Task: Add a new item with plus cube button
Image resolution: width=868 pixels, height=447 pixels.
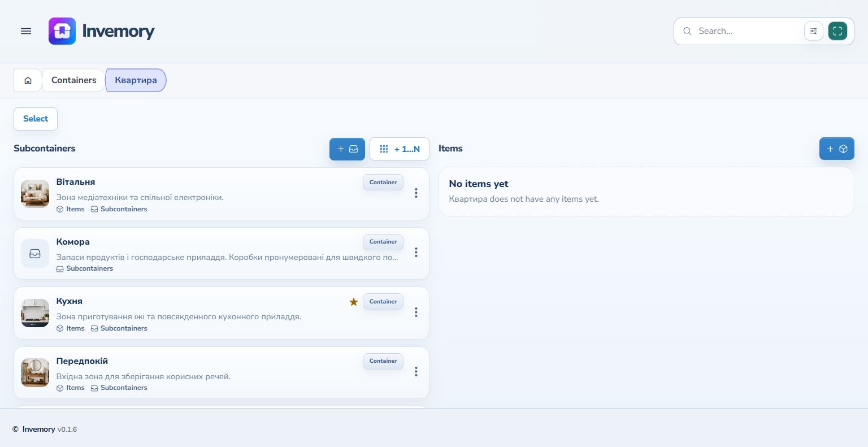Action: 837,149
